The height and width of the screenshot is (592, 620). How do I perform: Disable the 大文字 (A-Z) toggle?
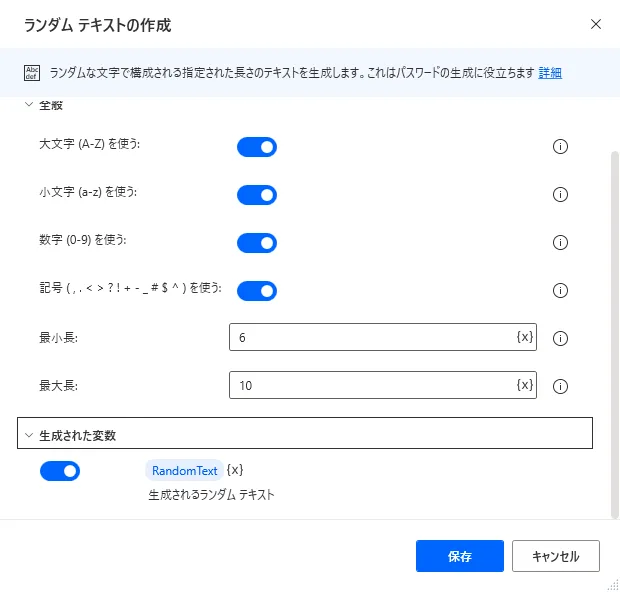click(257, 147)
